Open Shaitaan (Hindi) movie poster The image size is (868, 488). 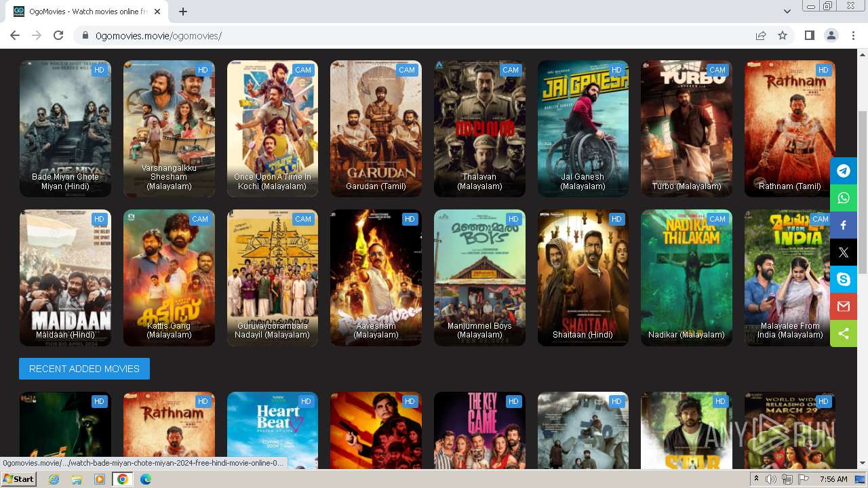[x=583, y=278]
